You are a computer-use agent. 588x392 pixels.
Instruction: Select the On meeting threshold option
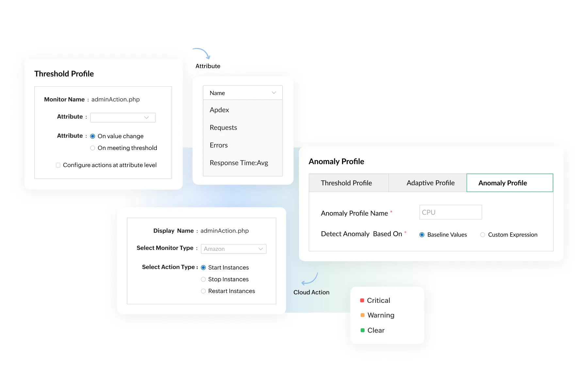[93, 148]
